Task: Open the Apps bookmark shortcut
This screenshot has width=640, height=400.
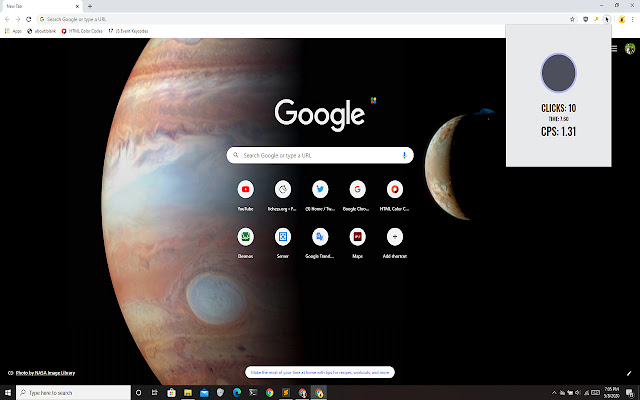Action: [x=13, y=31]
